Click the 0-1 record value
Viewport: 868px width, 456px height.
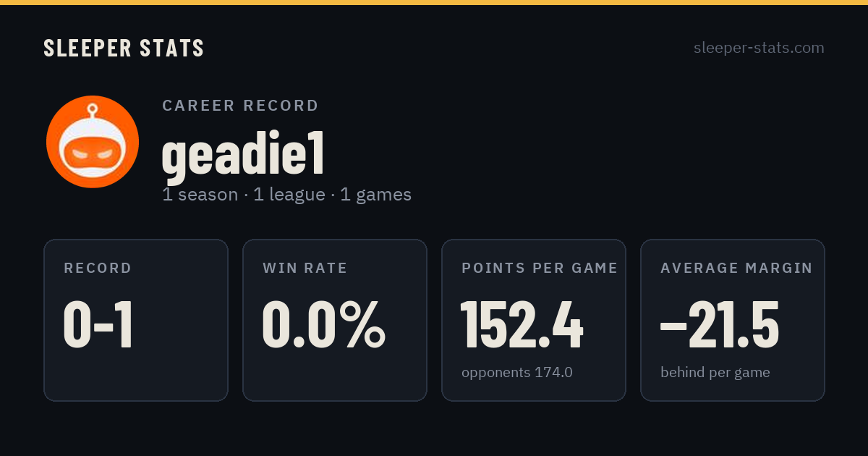tap(98, 325)
